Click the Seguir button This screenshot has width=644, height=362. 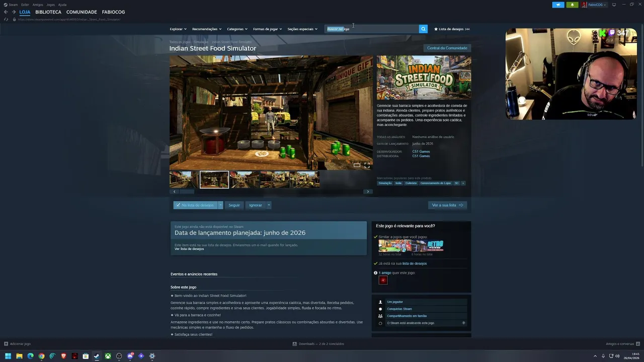pyautogui.click(x=234, y=205)
